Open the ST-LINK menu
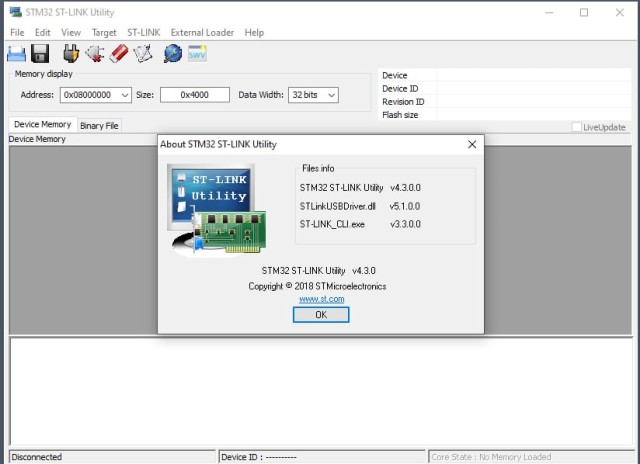Screen dimensions: 640x464 pyautogui.click(x=144, y=33)
